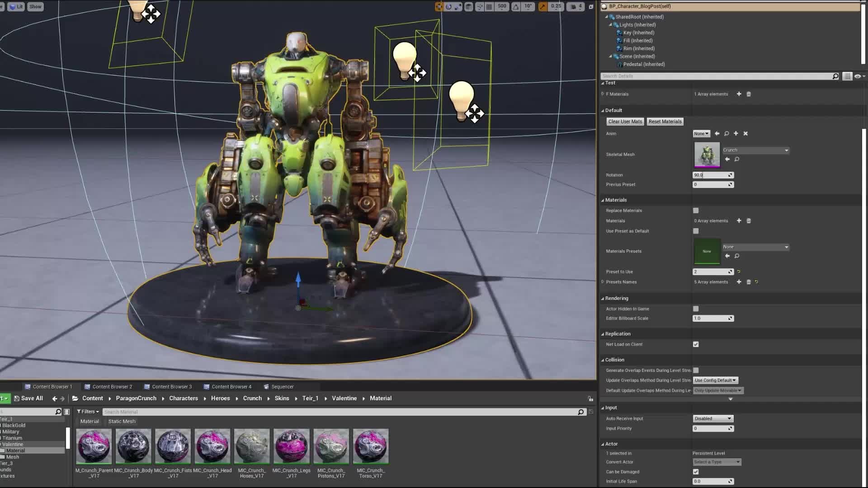Viewport: 868px width, 488px height.
Task: Open scale snap 0.25 dropdown
Action: pyautogui.click(x=556, y=6)
